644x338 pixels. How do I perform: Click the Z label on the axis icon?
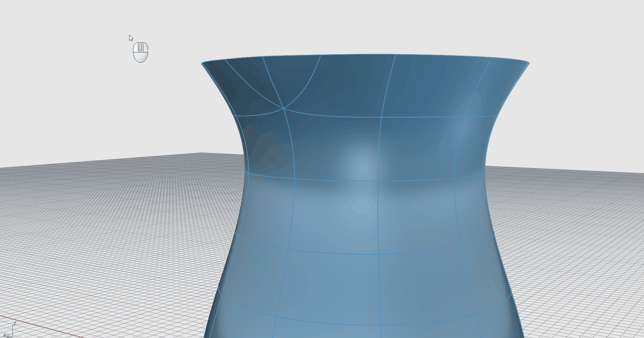click(15, 323)
